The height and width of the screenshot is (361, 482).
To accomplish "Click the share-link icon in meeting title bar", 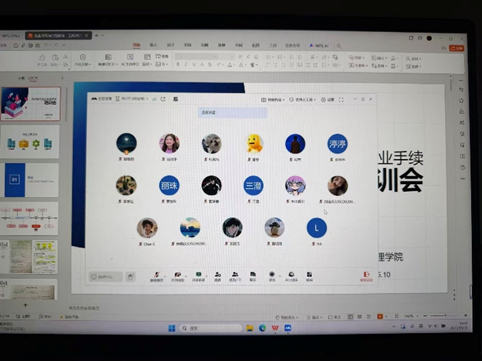I will (x=163, y=99).
